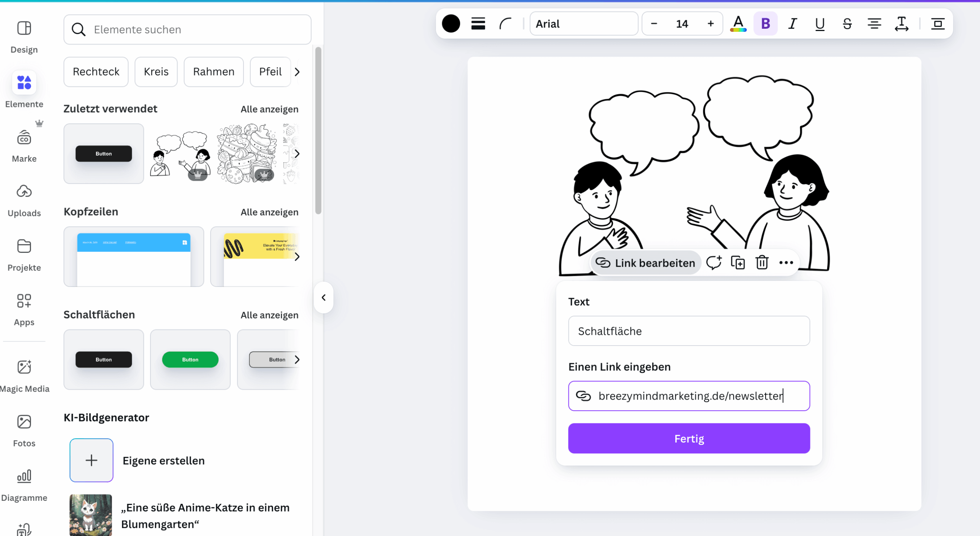Adjust corner rounding setting
The width and height of the screenshot is (980, 536).
click(x=505, y=24)
